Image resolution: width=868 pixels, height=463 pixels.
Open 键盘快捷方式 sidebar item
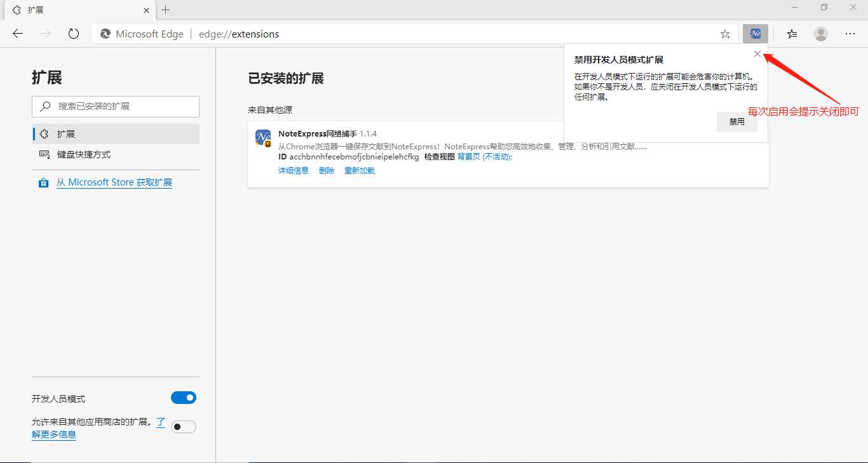[116, 154]
